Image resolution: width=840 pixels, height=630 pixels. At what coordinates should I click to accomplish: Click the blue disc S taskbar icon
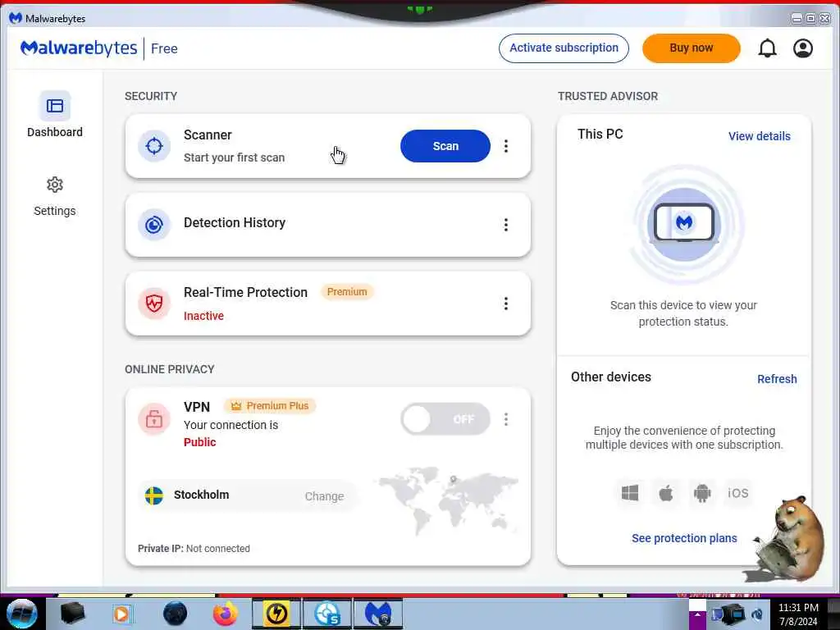pyautogui.click(x=327, y=614)
